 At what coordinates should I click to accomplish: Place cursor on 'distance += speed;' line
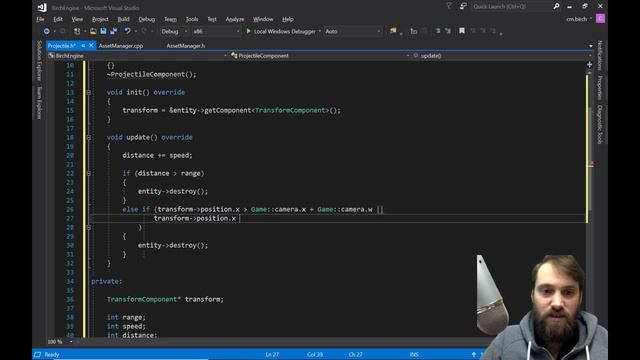157,155
